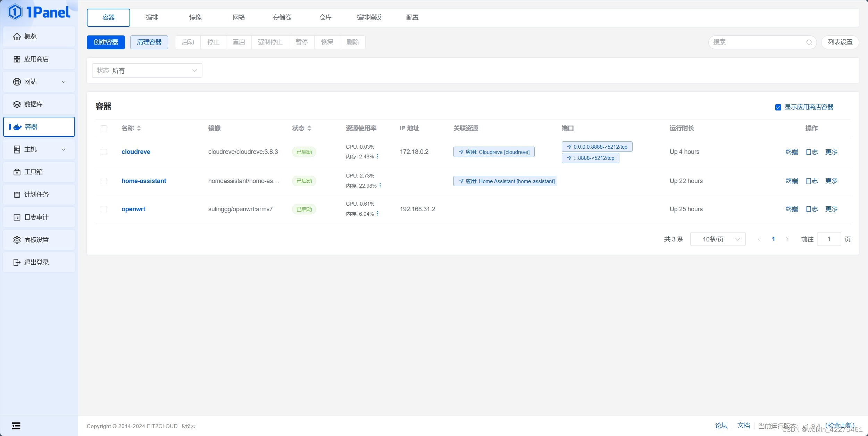
Task: Check the cloudreve container checkbox
Action: pyautogui.click(x=103, y=151)
